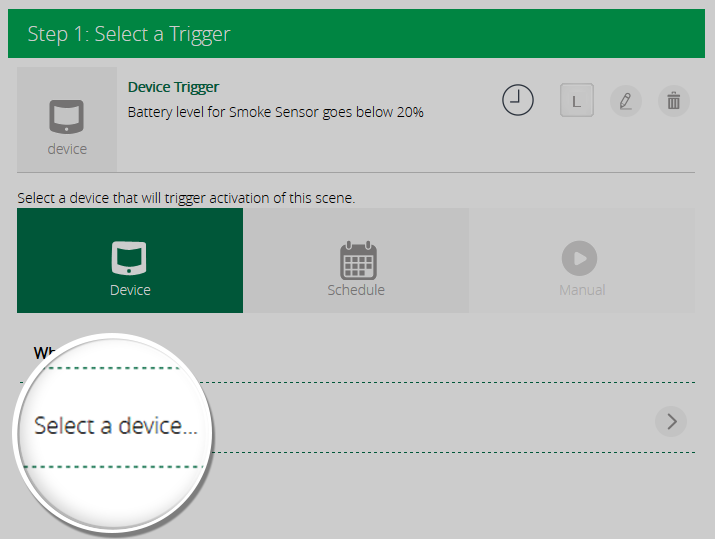
Task: Click the empty middle of the device selection row
Action: (x=430, y=422)
